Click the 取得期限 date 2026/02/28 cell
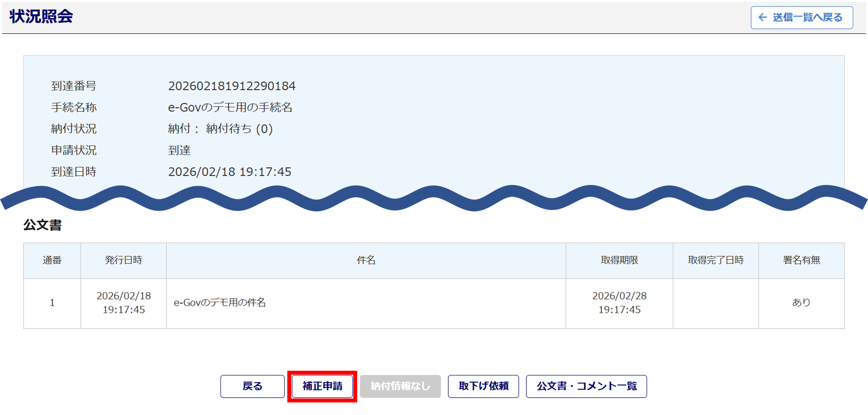The width and height of the screenshot is (868, 415). coord(619,303)
